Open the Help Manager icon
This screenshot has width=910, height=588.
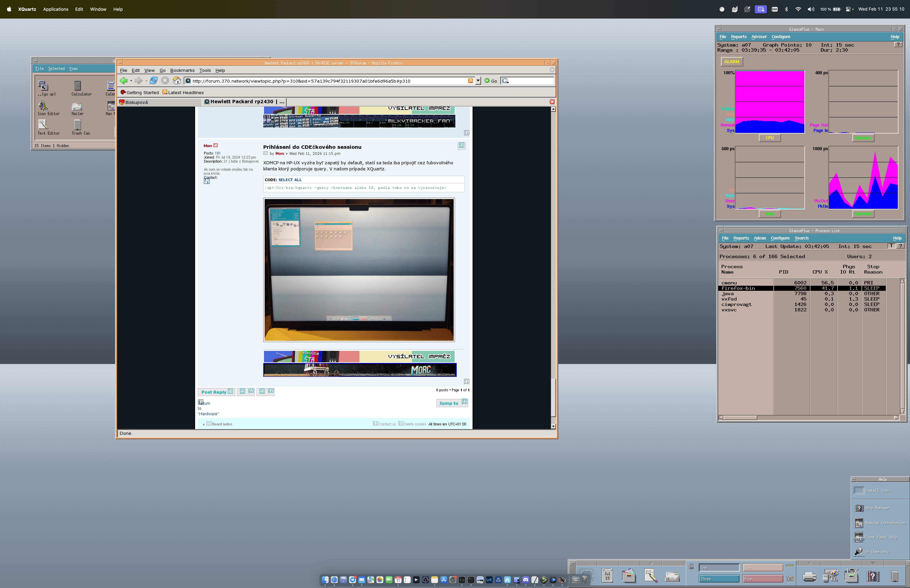click(859, 508)
